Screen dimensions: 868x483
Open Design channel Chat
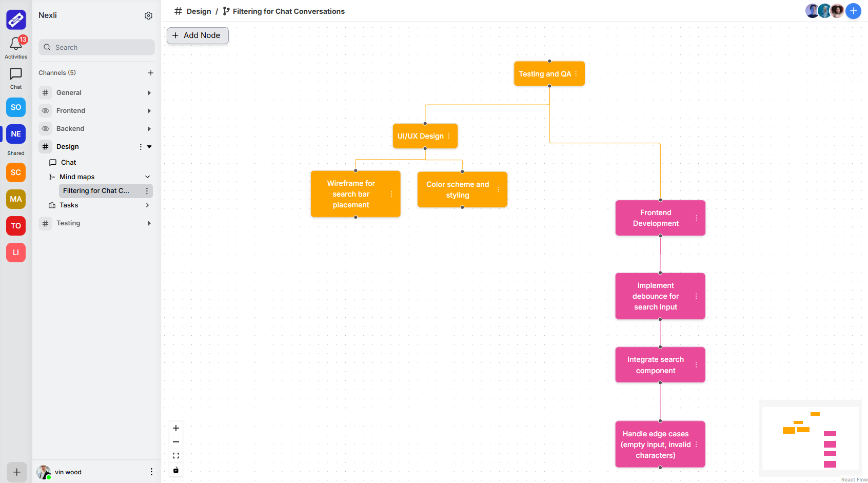point(68,163)
